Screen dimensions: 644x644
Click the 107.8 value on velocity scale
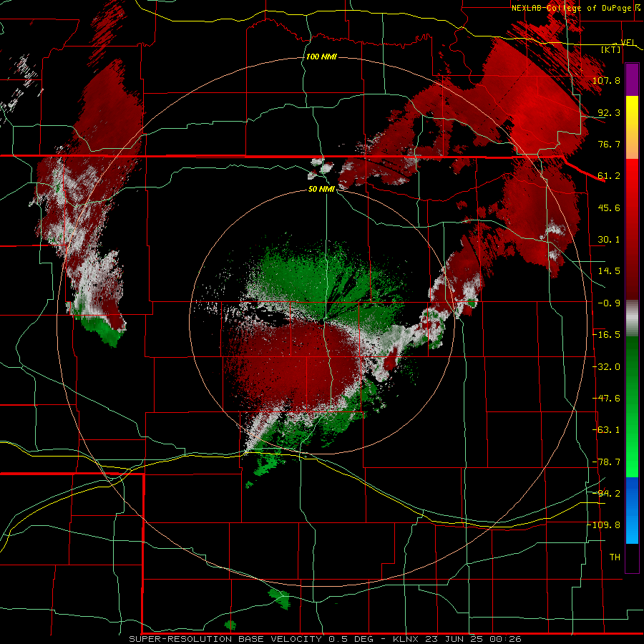pyautogui.click(x=606, y=80)
